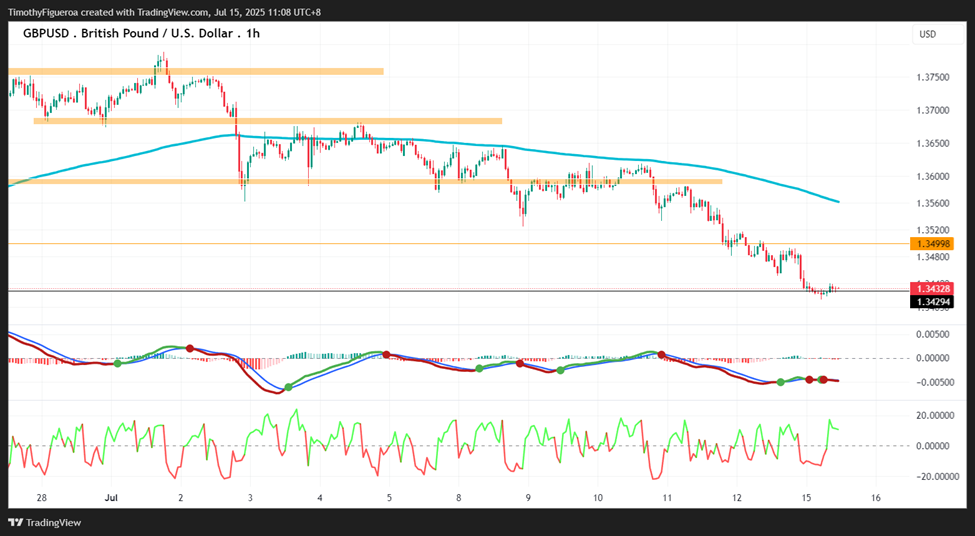This screenshot has width=975, height=536.
Task: Click the '16' date label on time axis
Action: [x=876, y=498]
